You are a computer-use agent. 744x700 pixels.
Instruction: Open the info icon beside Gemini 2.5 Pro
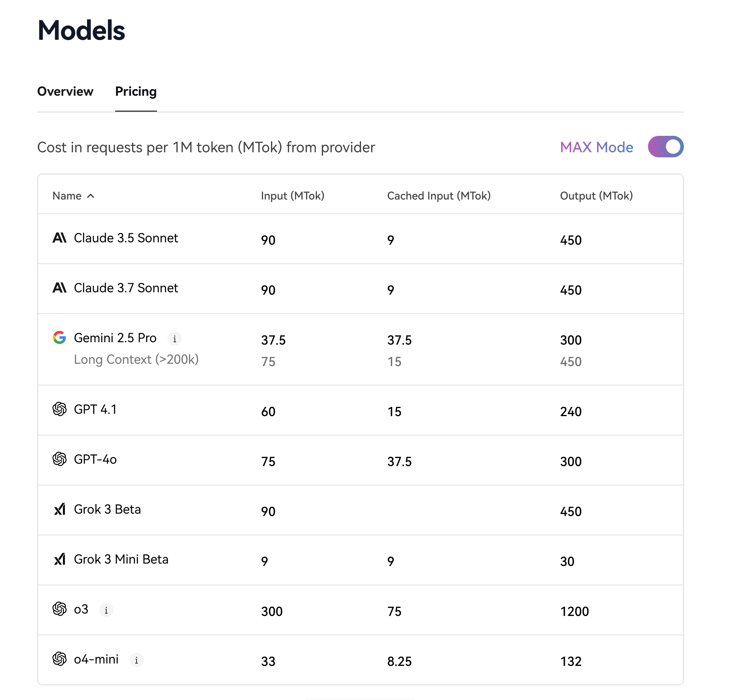point(174,339)
